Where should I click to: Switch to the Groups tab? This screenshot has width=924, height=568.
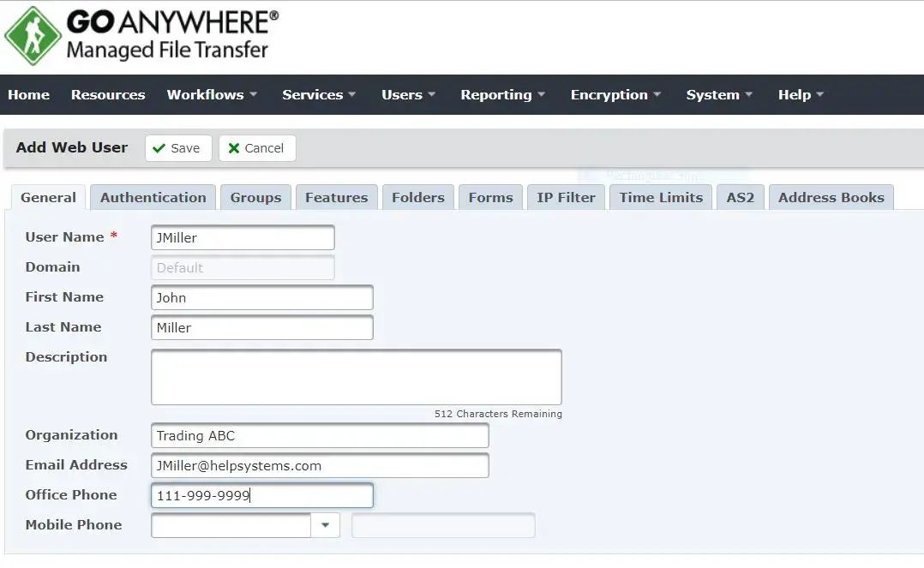255,198
